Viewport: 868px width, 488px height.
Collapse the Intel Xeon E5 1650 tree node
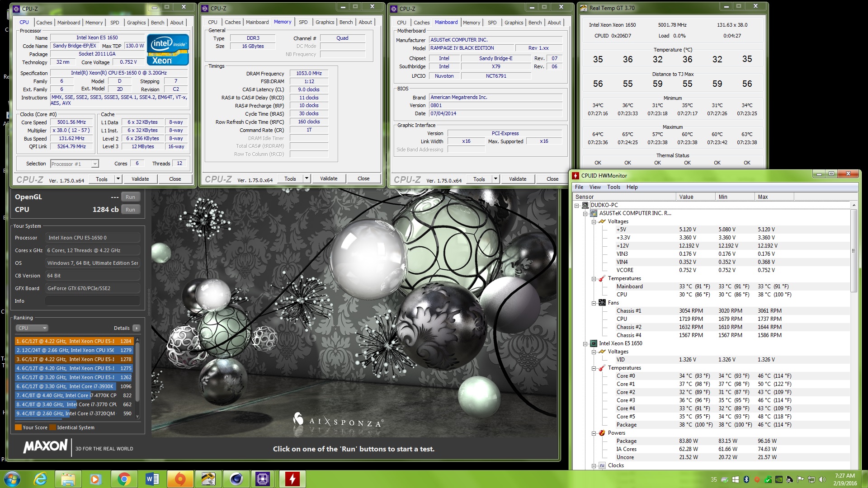click(585, 344)
